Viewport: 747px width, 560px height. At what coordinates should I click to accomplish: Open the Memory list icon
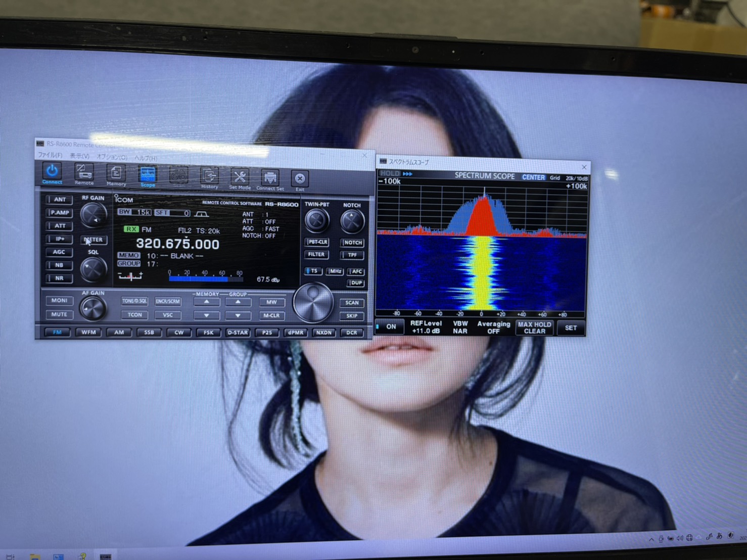click(116, 176)
